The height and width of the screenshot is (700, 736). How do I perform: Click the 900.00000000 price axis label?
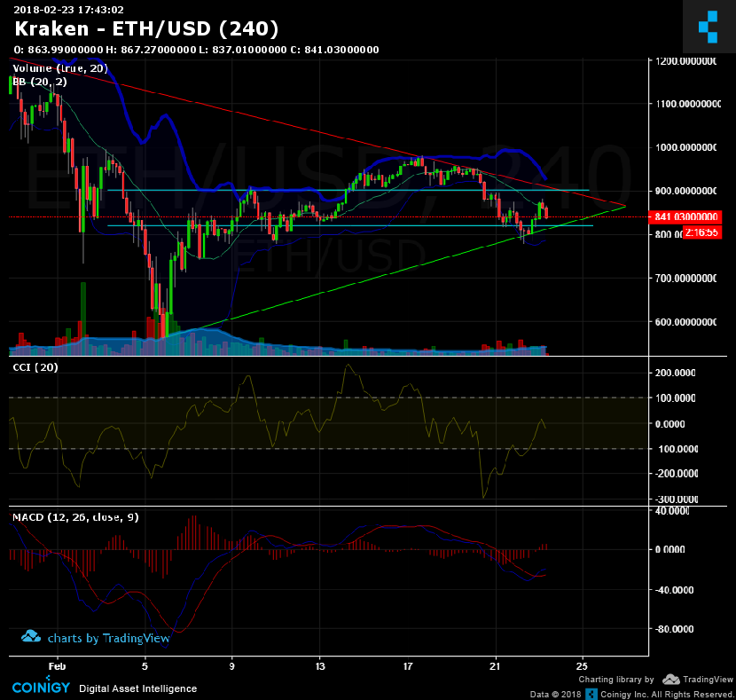[x=685, y=191]
